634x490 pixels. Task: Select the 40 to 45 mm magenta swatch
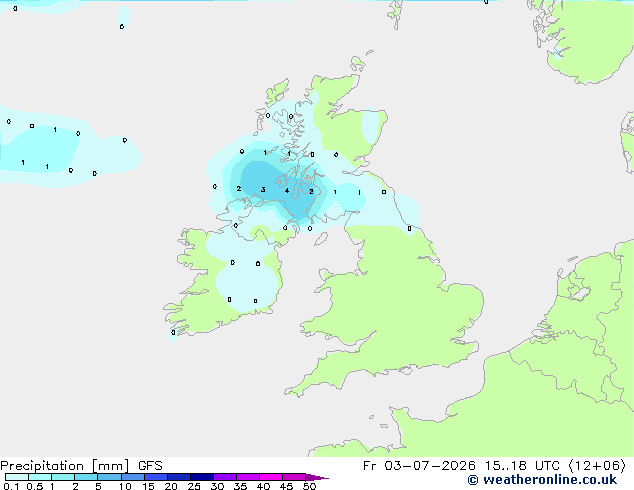point(271,477)
